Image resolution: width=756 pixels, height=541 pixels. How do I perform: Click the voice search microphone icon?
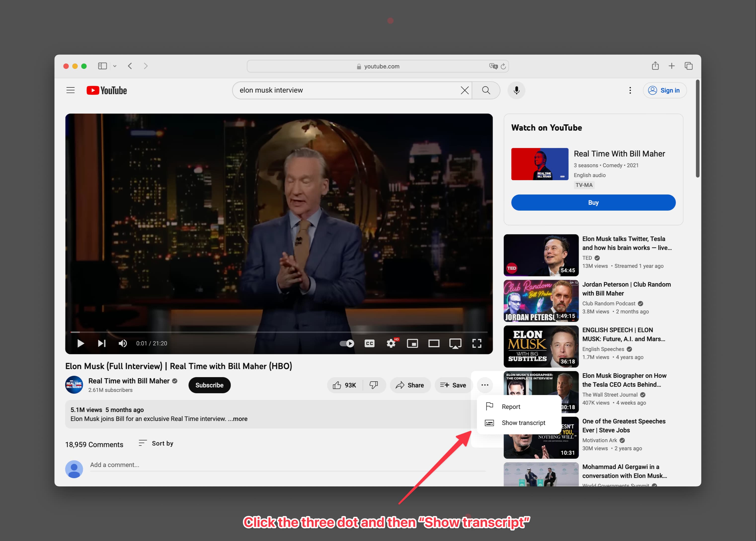click(516, 90)
